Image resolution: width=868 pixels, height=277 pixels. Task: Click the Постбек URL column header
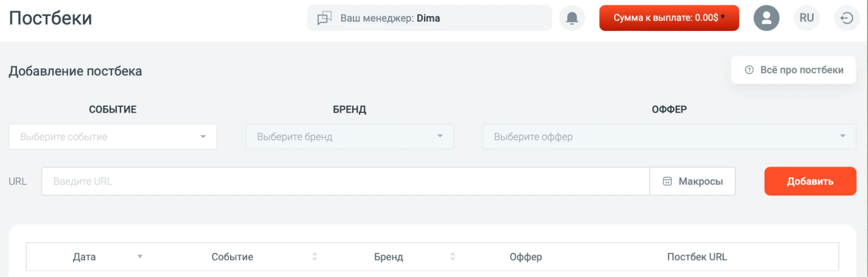(697, 257)
